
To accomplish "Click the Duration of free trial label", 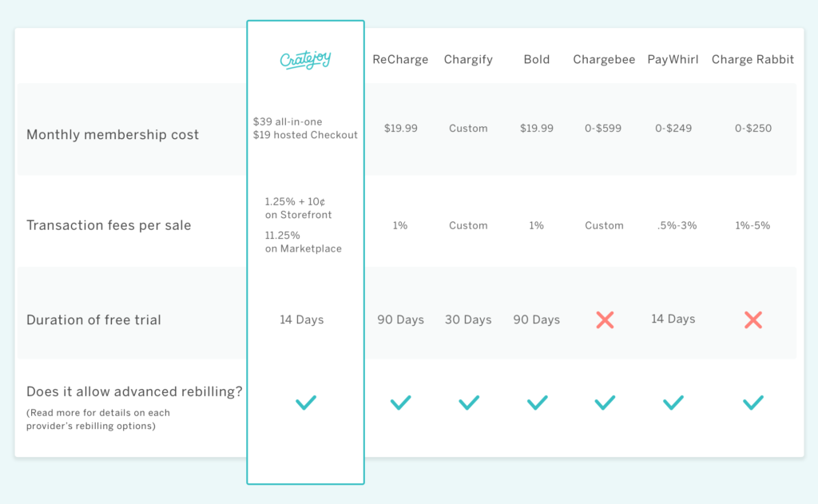I will click(93, 319).
